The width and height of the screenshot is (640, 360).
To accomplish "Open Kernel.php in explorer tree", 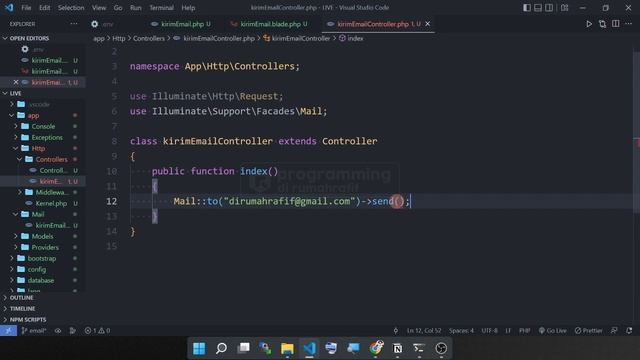I will click(51, 203).
